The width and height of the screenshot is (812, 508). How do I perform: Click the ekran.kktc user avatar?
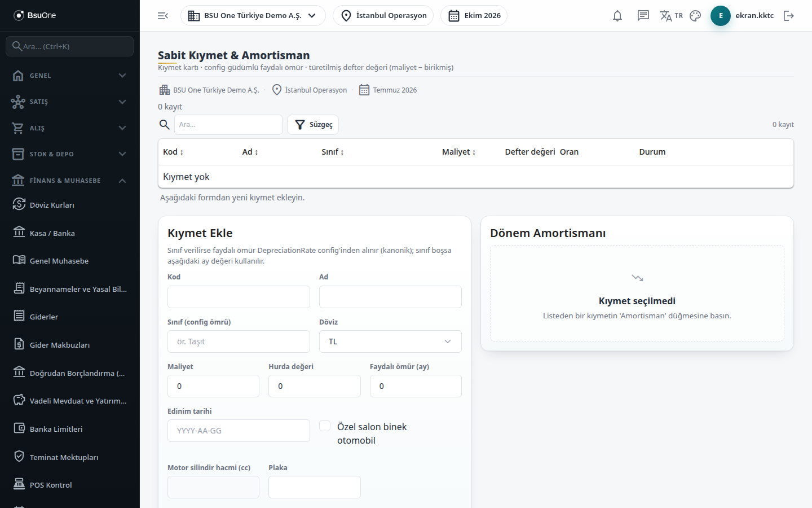(x=721, y=16)
